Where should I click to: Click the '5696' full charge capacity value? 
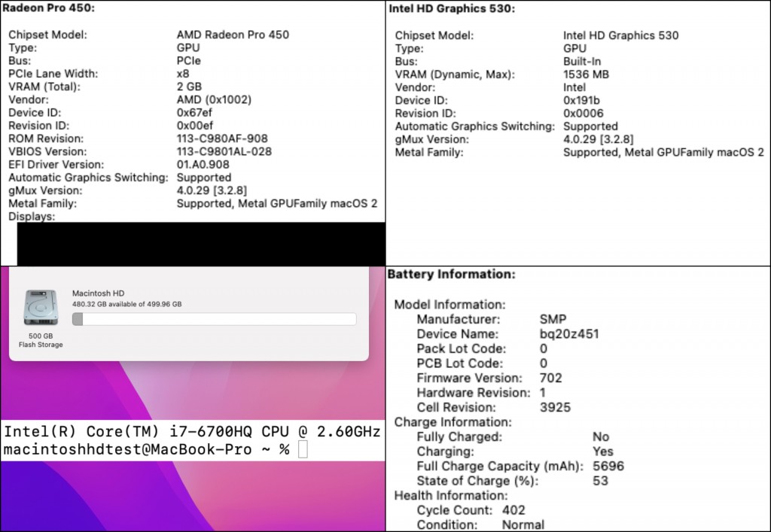[x=608, y=467]
